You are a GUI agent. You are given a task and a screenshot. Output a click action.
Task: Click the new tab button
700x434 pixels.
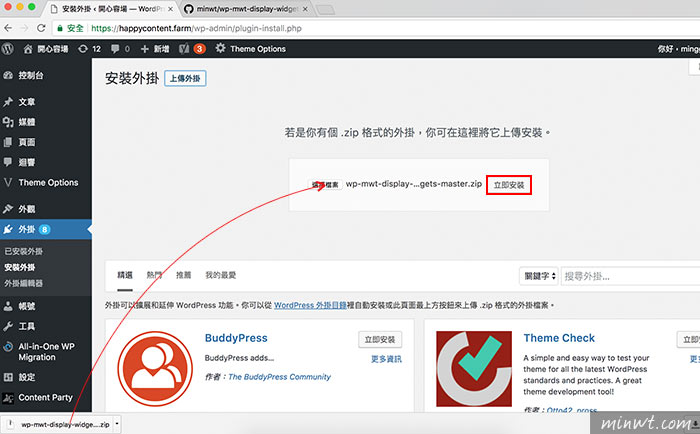pyautogui.click(x=325, y=9)
